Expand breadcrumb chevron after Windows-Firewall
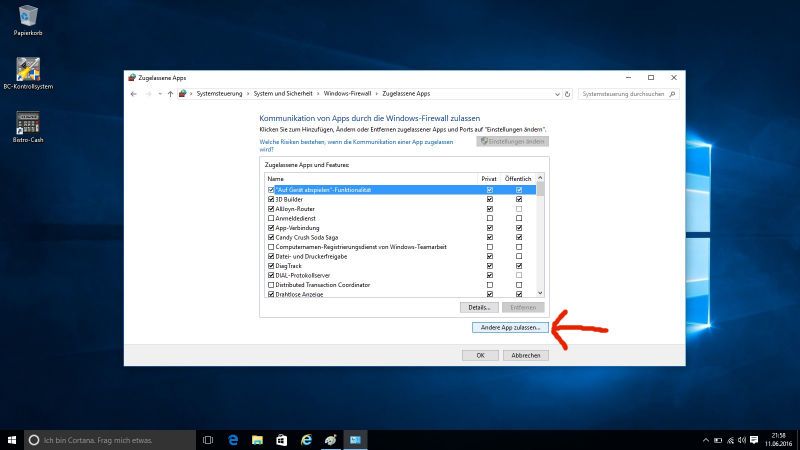The image size is (800, 450). pos(377,94)
